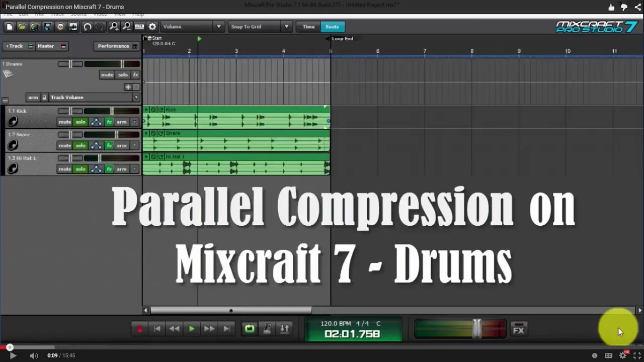Click the Master track button
Viewport: 644px width, 362px height.
52,46
